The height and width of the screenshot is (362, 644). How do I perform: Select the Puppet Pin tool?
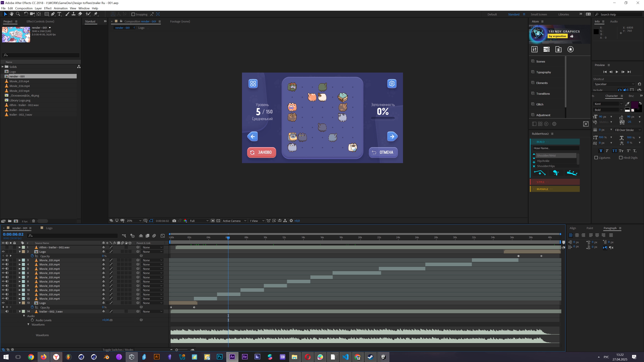(x=96, y=14)
